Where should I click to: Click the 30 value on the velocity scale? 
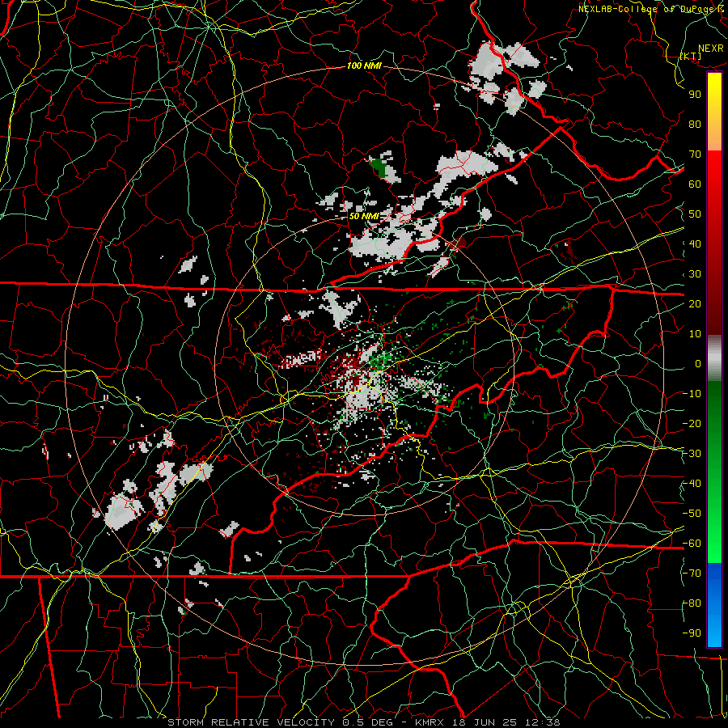tap(695, 274)
